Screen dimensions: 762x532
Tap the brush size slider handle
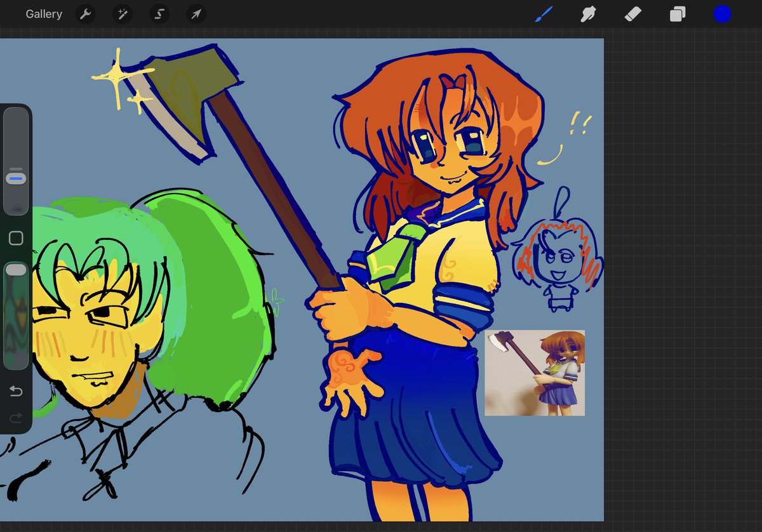(16, 179)
